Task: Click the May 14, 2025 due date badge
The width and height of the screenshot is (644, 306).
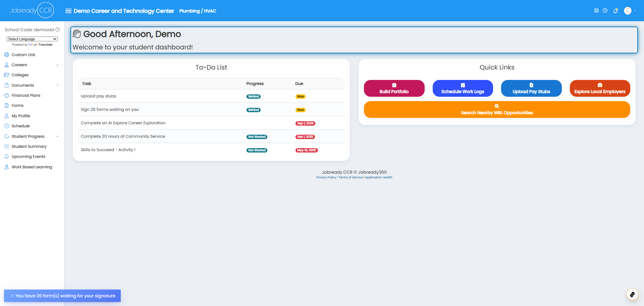Action: click(307, 150)
